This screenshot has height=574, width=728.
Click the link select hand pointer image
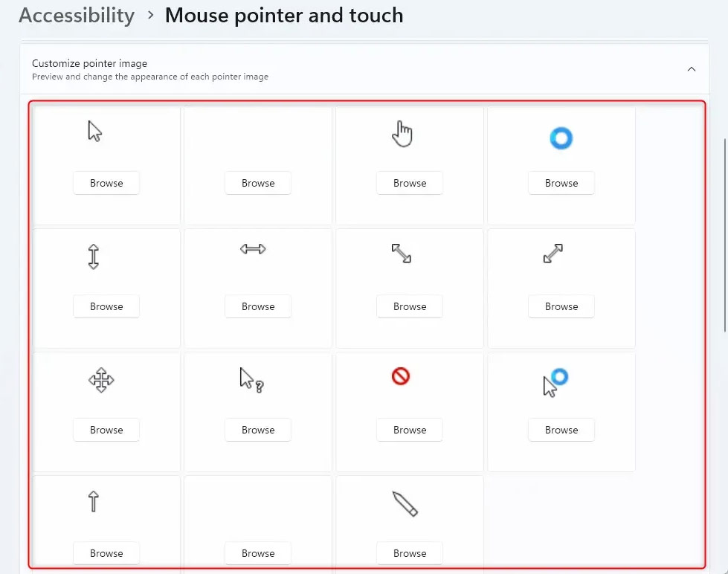pyautogui.click(x=402, y=135)
